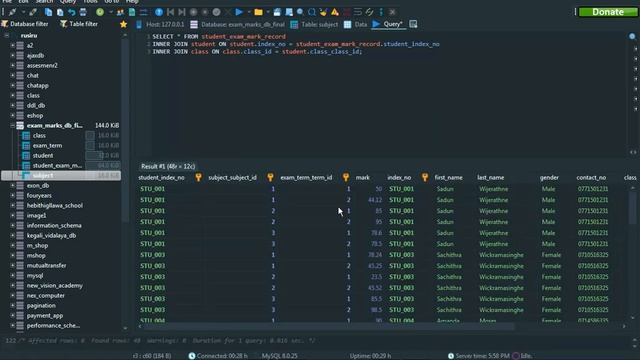Sort by the first_name column header
Viewport: 640px width, 360px height.
coord(449,178)
